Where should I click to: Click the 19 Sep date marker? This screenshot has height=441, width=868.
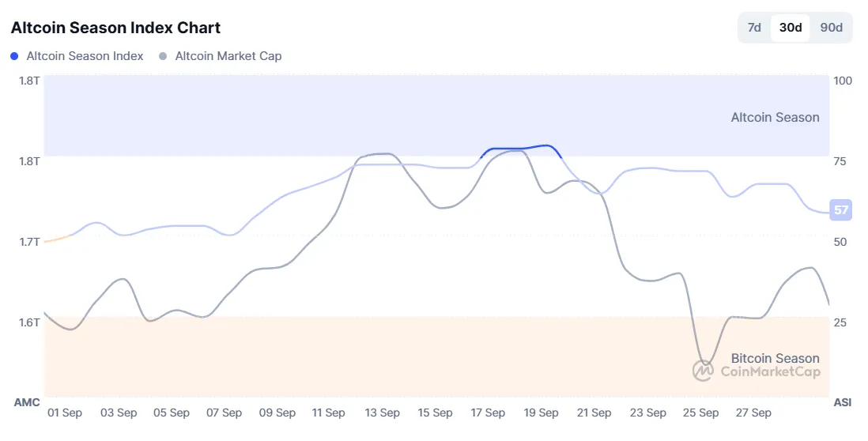click(x=542, y=413)
